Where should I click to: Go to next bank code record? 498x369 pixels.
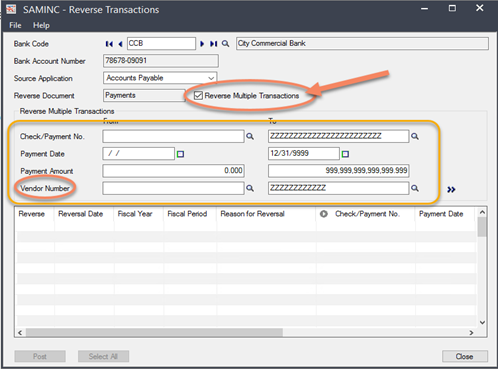[202, 44]
